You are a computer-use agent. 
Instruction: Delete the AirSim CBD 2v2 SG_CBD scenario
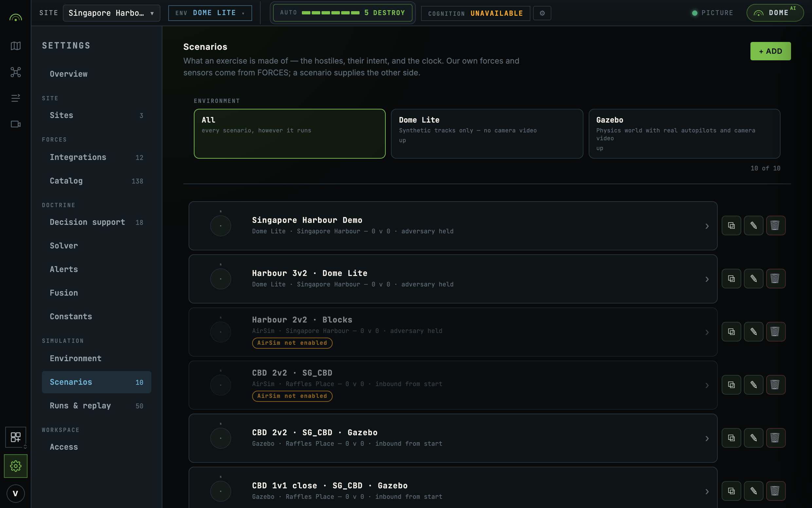(x=776, y=385)
